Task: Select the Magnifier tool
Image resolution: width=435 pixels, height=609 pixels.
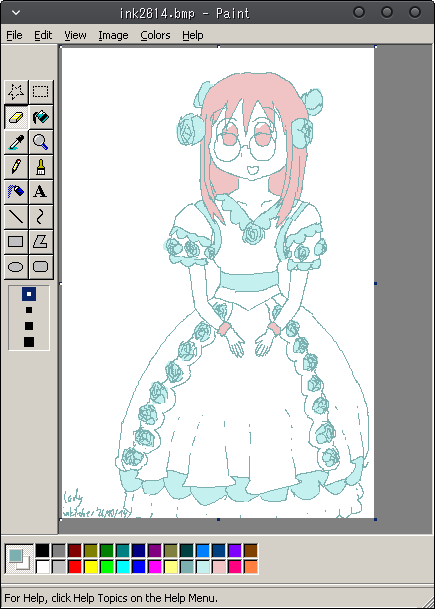Action: tap(41, 142)
